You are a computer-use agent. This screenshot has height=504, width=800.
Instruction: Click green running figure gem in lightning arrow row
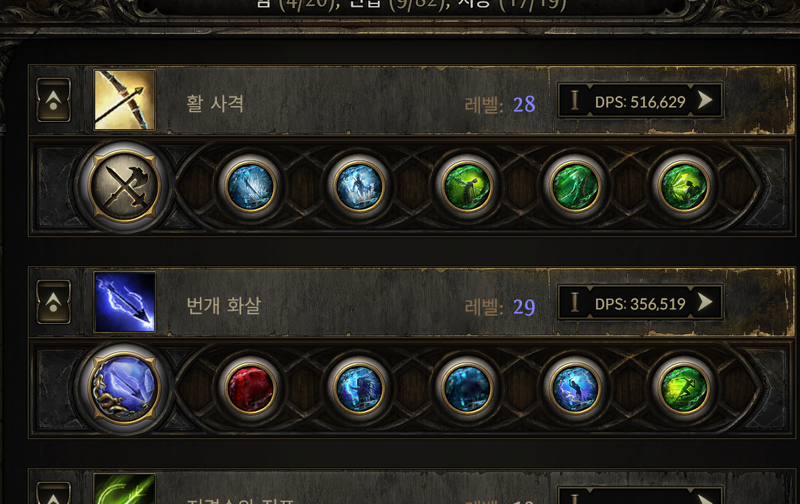coord(684,388)
